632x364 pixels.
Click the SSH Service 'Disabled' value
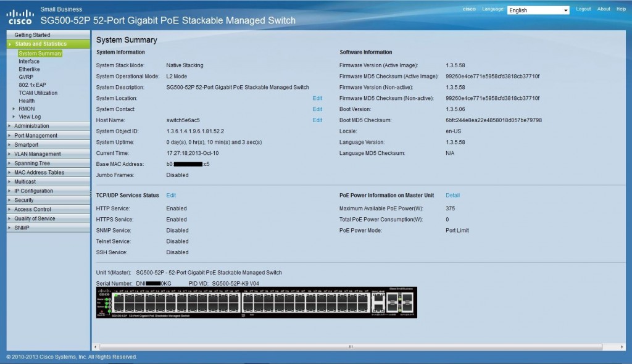177,252
